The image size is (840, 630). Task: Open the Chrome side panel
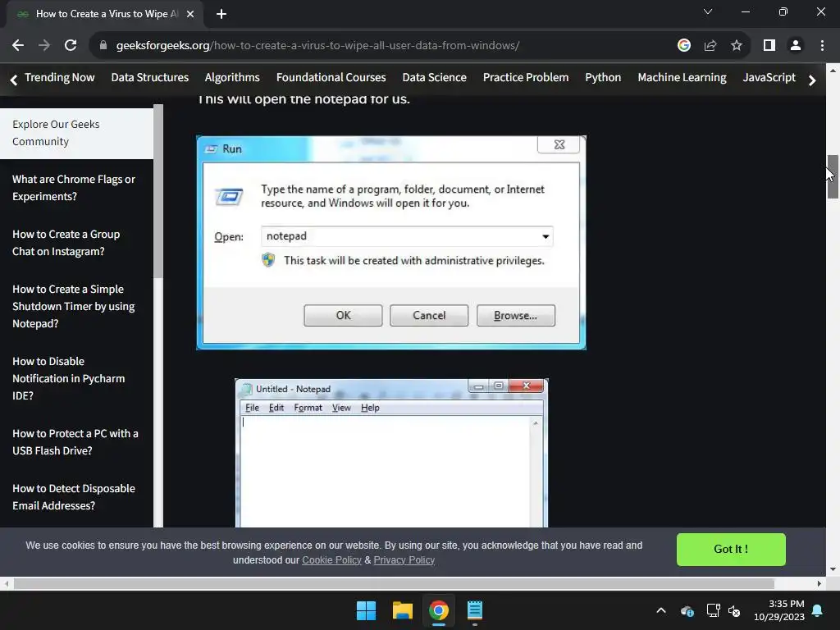coord(769,46)
